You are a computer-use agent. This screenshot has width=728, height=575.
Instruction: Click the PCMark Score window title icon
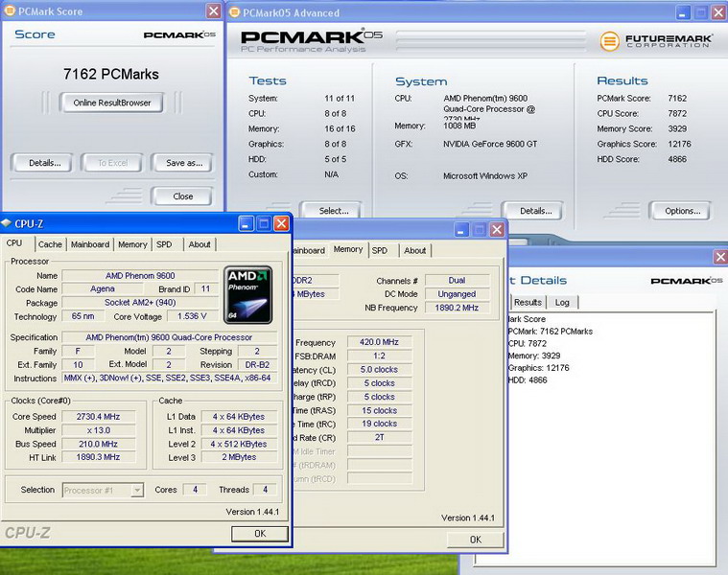click(x=10, y=11)
